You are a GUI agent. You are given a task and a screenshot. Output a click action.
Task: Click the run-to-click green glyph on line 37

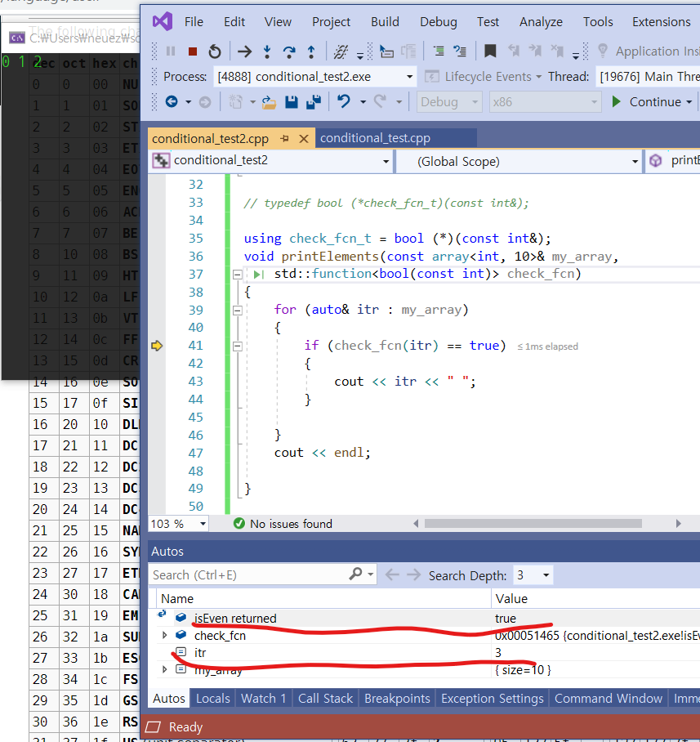259,274
